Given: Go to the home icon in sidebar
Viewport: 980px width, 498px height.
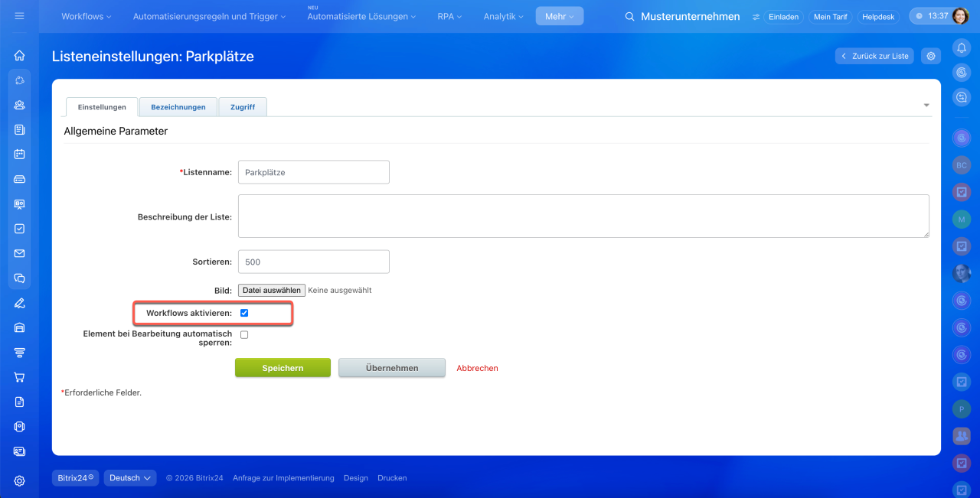Looking at the screenshot, I should [19, 55].
